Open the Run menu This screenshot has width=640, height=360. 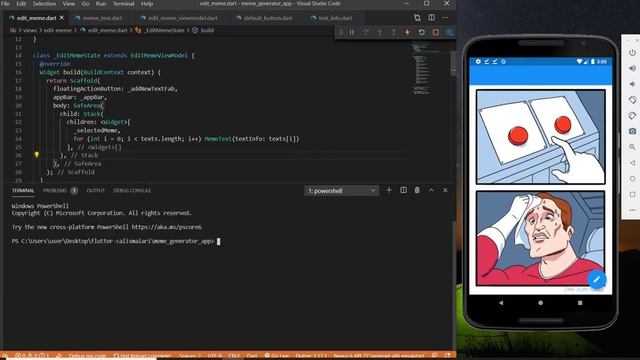pos(101,4)
